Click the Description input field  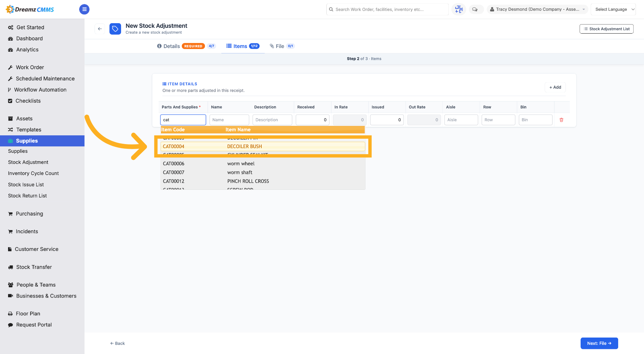272,120
